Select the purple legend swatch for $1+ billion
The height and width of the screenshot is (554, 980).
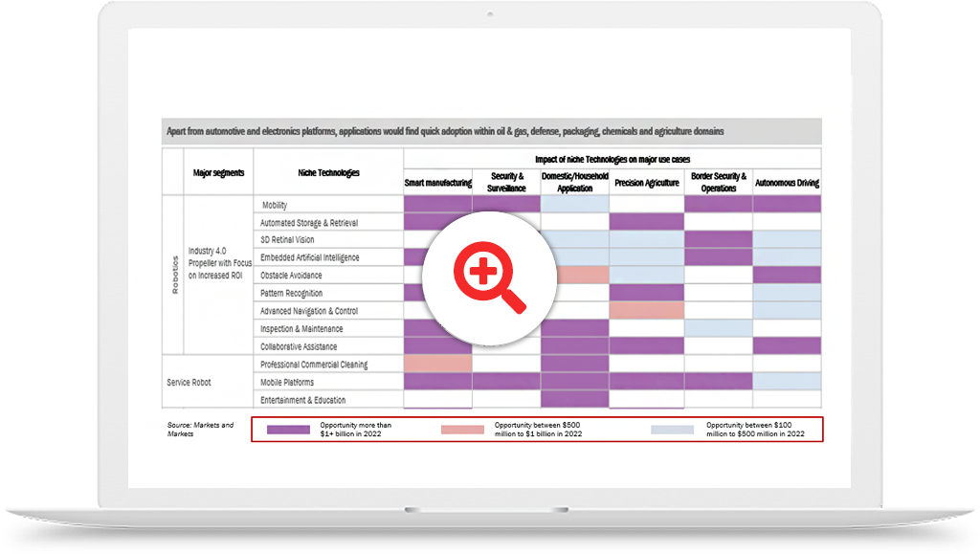pyautogui.click(x=282, y=430)
